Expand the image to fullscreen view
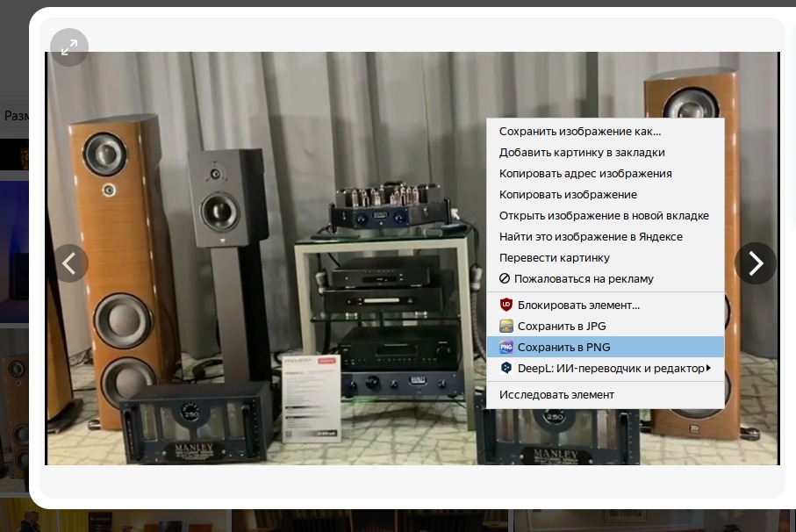This screenshot has height=532, width=796. [x=69, y=47]
